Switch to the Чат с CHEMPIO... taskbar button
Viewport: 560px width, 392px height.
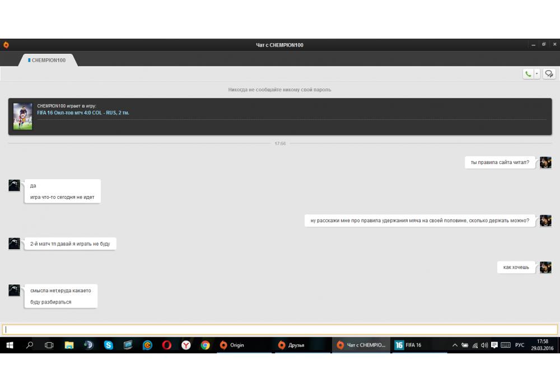pos(361,345)
